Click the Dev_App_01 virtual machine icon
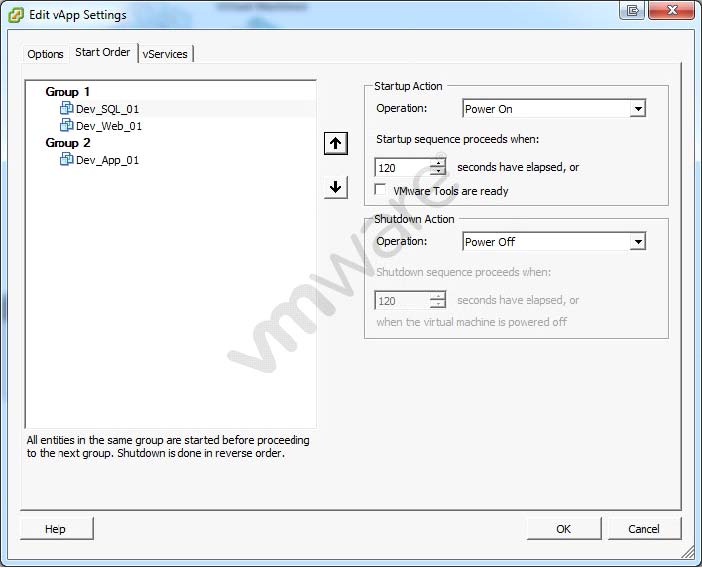Image resolution: width=702 pixels, height=568 pixels. coord(66,159)
